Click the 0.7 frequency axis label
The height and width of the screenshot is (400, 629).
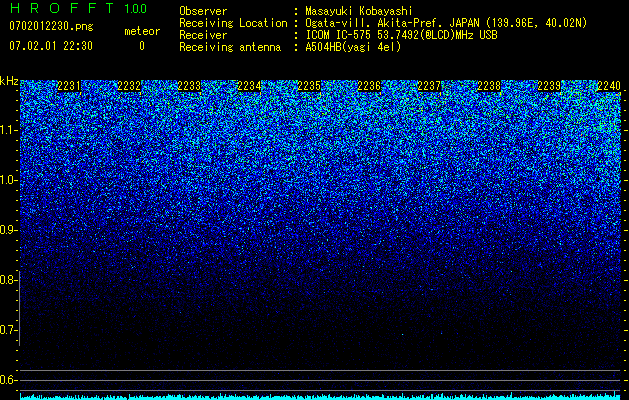[8, 330]
